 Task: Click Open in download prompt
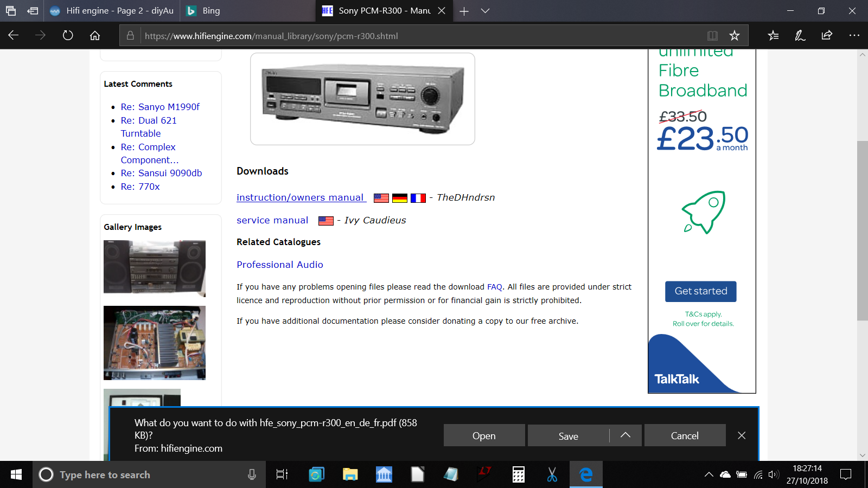click(484, 435)
